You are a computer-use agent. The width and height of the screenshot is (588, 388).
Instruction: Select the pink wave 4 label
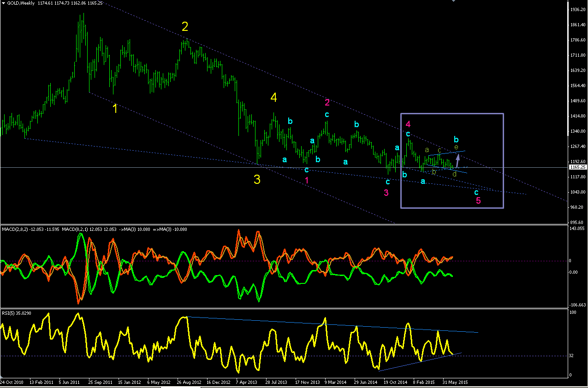coord(408,124)
